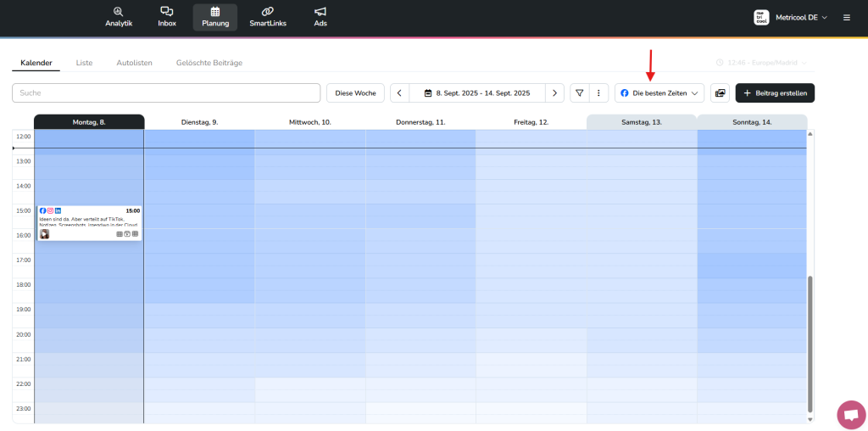Open the date range picker for 8.–14. Sept.
The height and width of the screenshot is (431, 868).
tap(476, 93)
